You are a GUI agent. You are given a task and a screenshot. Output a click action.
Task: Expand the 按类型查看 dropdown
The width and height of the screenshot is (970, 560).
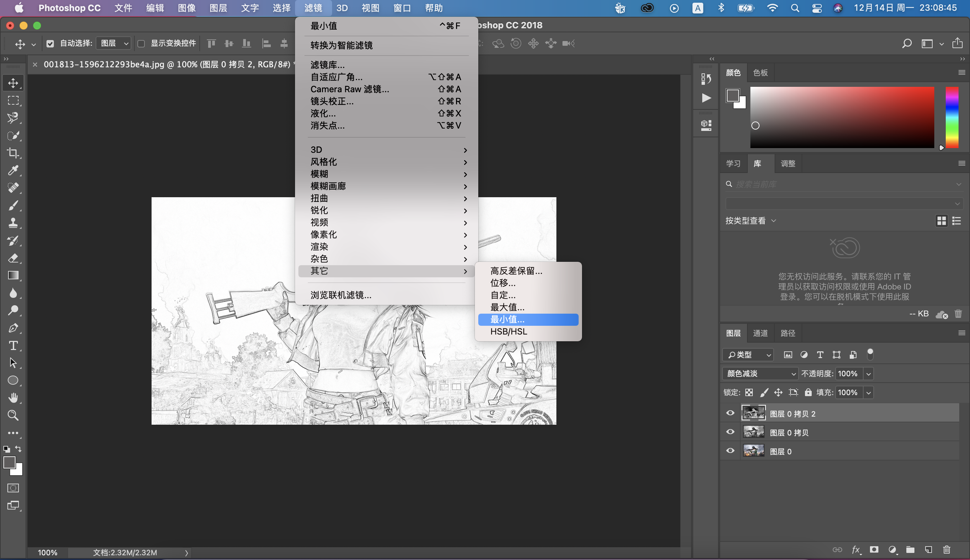[751, 221]
